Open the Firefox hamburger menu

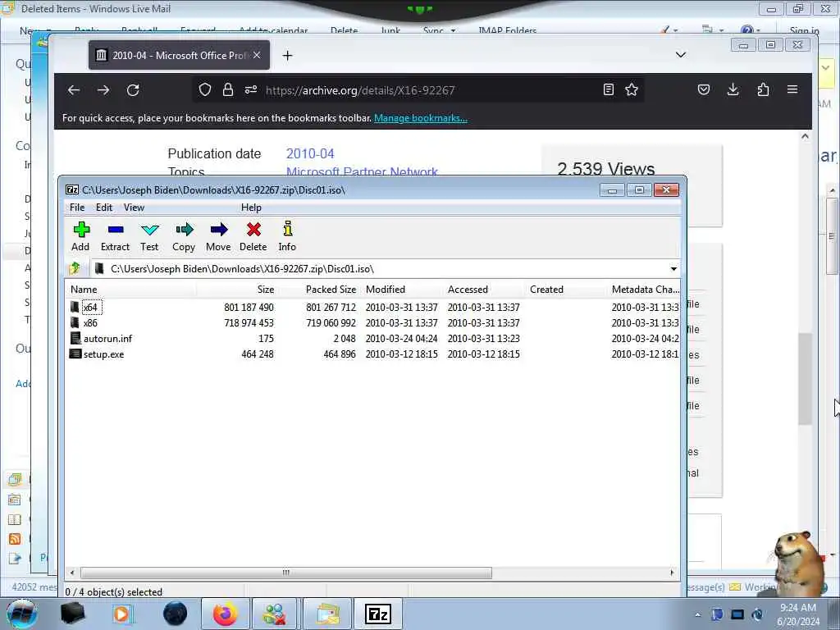pyautogui.click(x=792, y=89)
